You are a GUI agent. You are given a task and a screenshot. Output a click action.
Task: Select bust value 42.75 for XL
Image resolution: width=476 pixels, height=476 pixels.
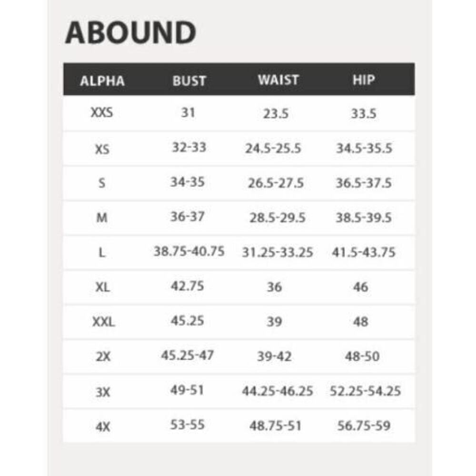click(187, 286)
